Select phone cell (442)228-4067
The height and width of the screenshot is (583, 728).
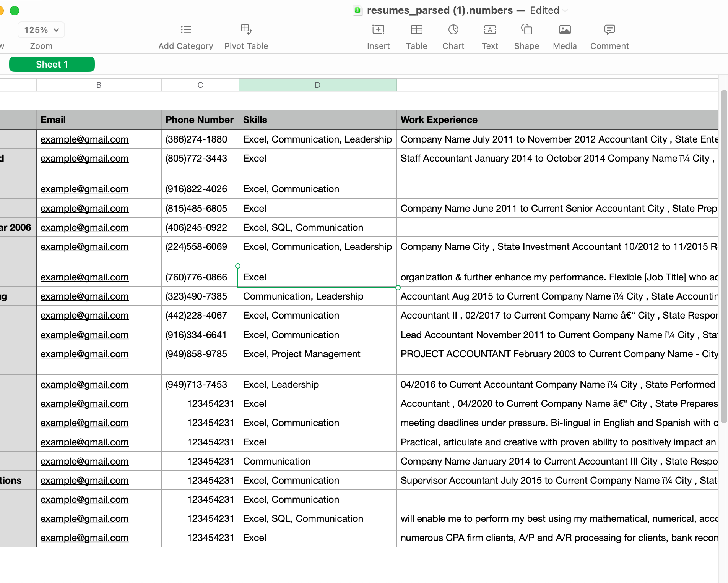click(200, 315)
